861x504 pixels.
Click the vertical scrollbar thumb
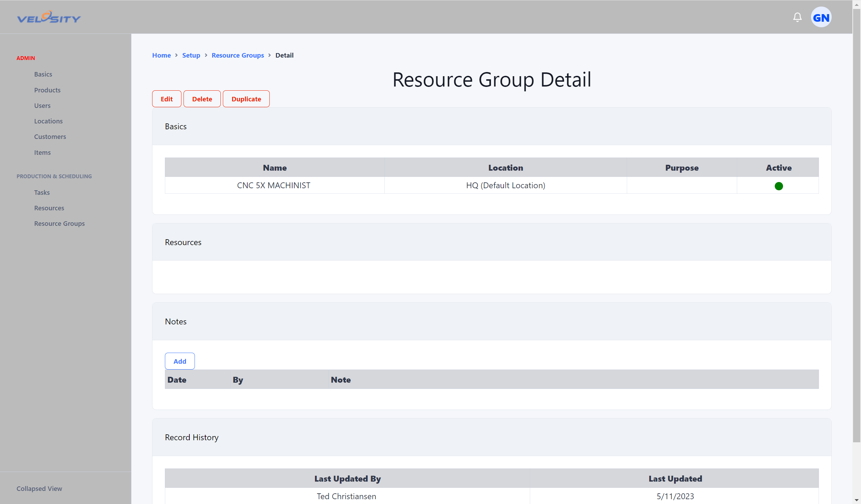pos(857,225)
